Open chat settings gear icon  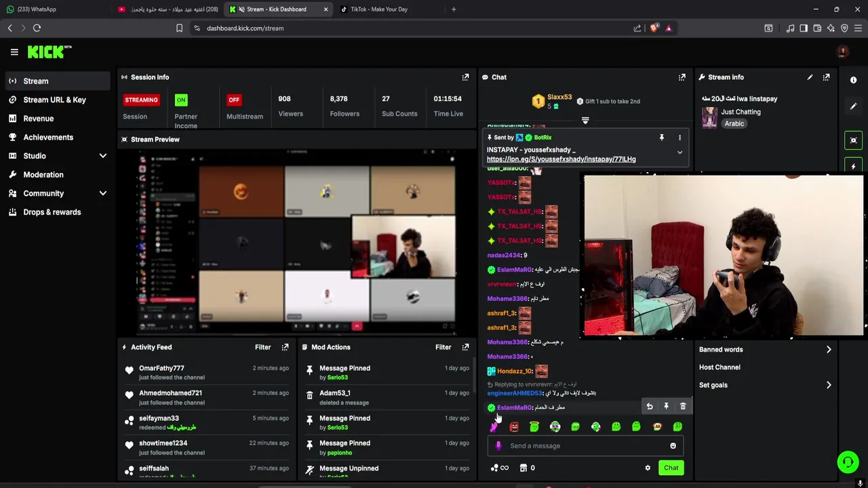(x=648, y=468)
